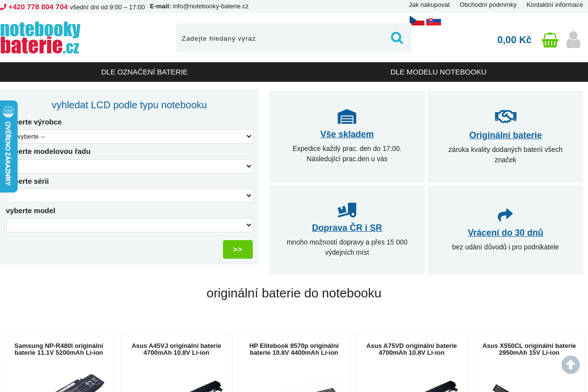Click the warehouse icon above Vše skladem
Screen dimensions: 588x392
(x=347, y=117)
